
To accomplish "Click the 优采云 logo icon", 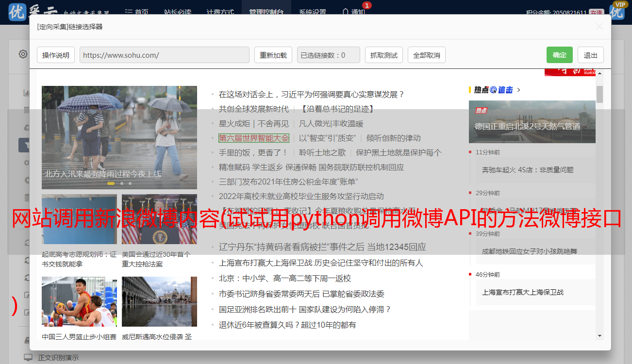I will (x=17, y=12).
